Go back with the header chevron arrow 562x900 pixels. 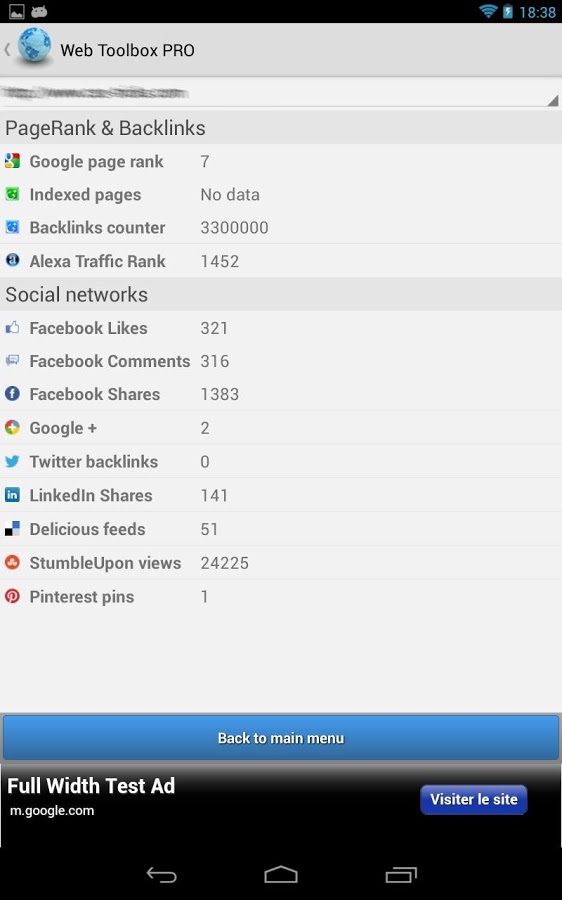[x=7, y=50]
